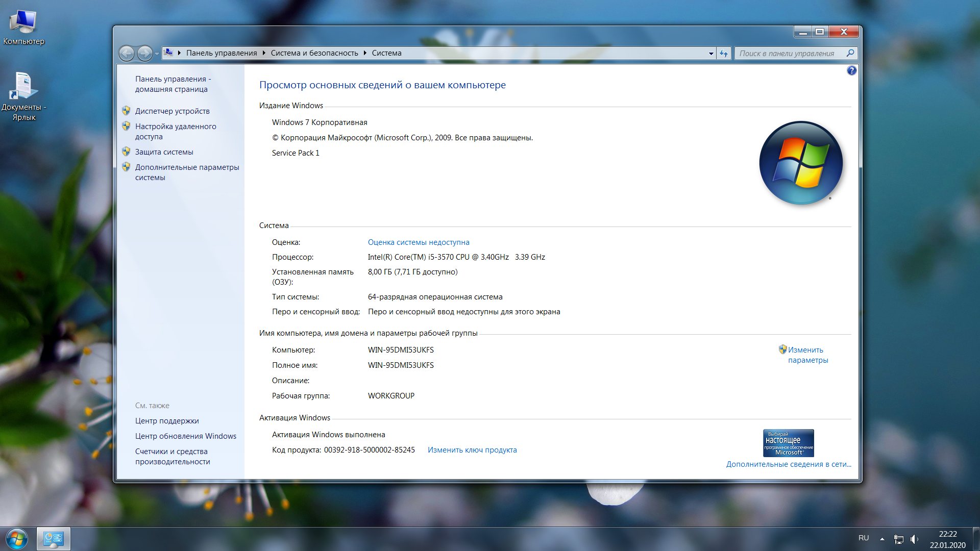Refresh the page with the refresh button
The width and height of the screenshot is (980, 551).
724,53
